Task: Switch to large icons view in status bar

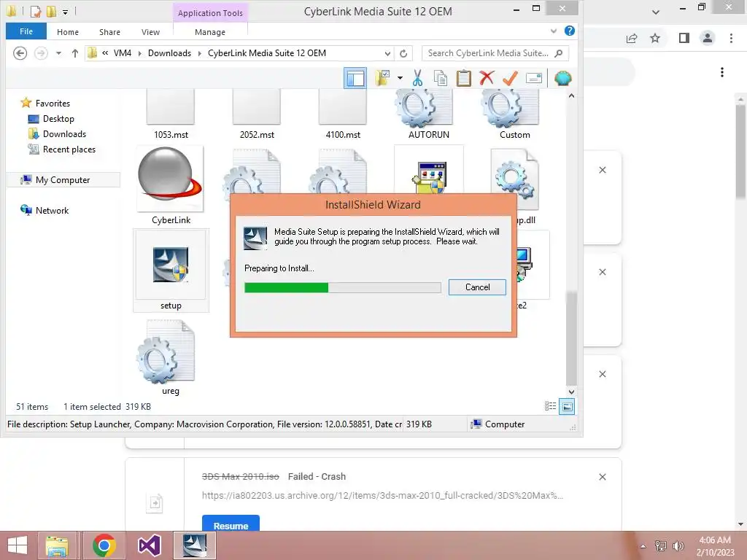Action: [x=566, y=406]
